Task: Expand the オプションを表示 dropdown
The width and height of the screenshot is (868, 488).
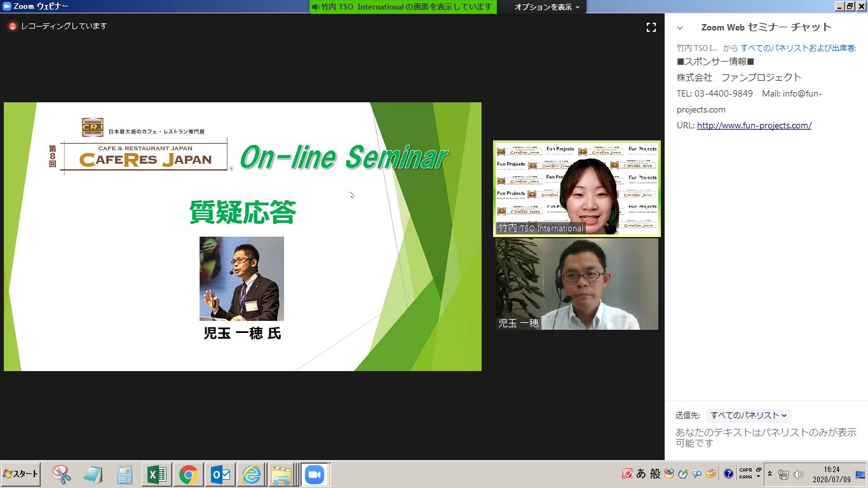Action: click(x=547, y=7)
